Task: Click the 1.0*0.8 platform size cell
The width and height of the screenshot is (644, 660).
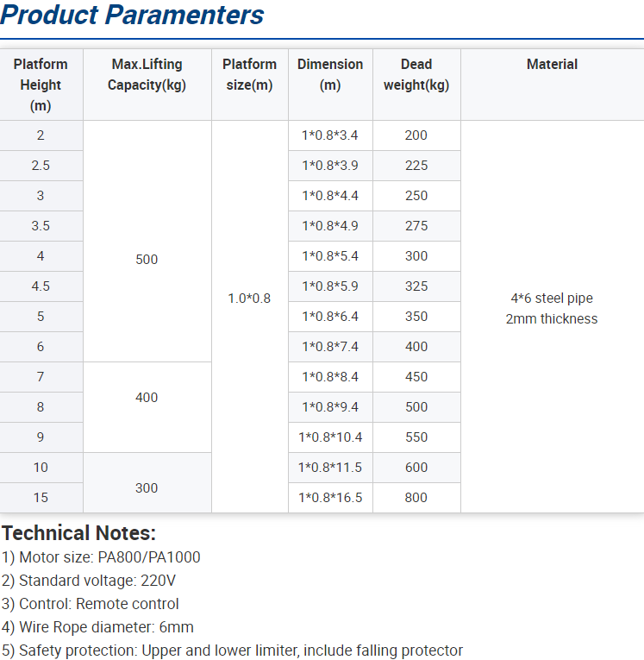Action: click(x=249, y=298)
